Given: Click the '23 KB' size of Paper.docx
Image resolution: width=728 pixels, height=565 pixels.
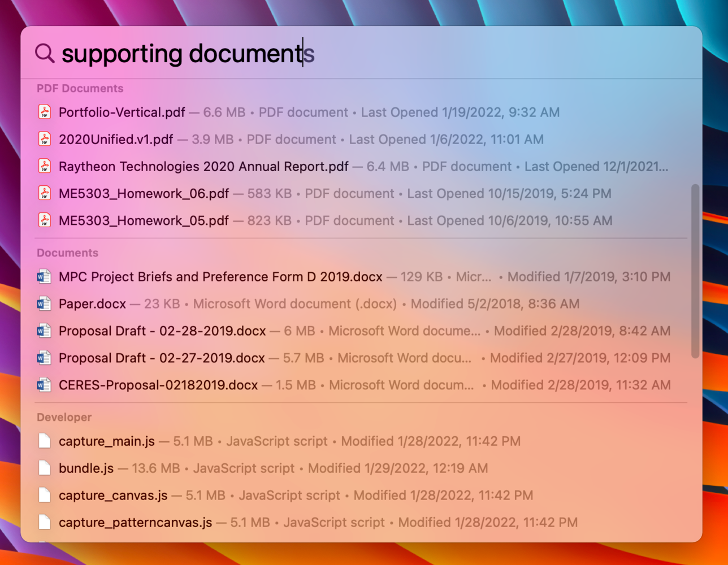Looking at the screenshot, I should click(162, 303).
